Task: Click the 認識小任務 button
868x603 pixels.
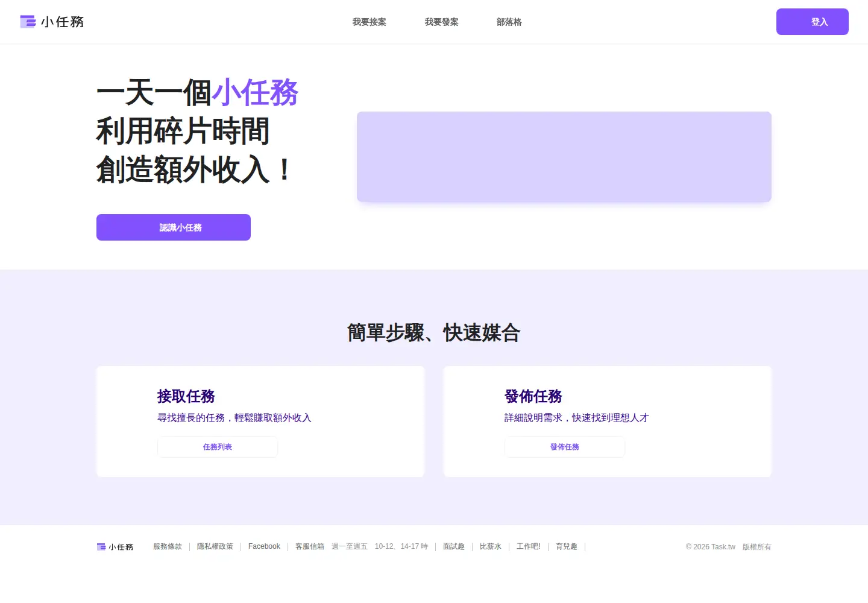Action: coord(174,227)
